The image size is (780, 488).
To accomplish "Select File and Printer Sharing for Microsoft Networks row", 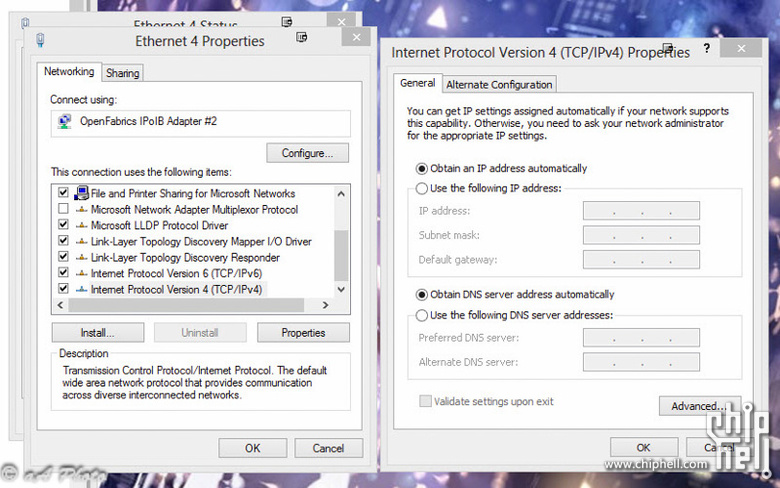I will click(193, 194).
